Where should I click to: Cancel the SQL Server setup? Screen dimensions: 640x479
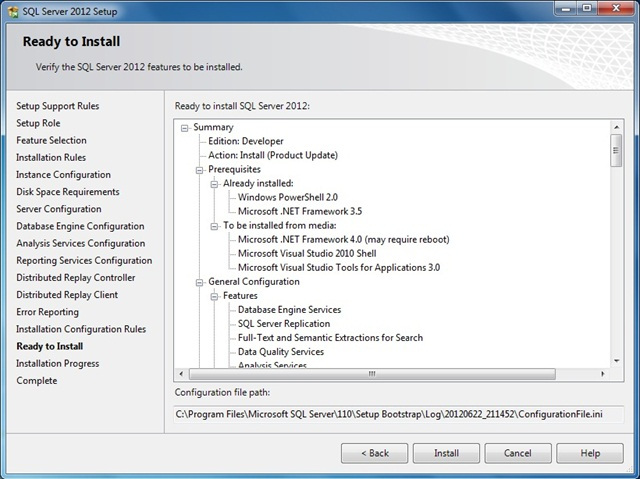click(x=518, y=453)
